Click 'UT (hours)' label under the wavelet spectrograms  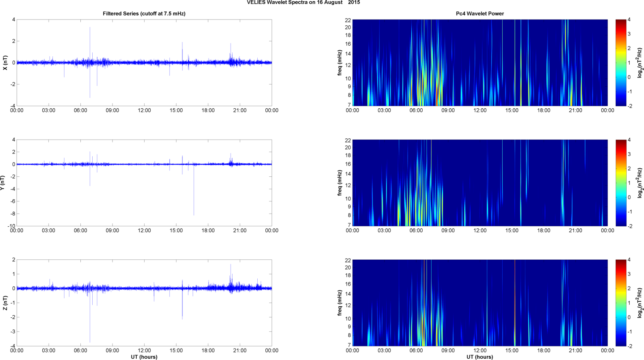coord(480,357)
